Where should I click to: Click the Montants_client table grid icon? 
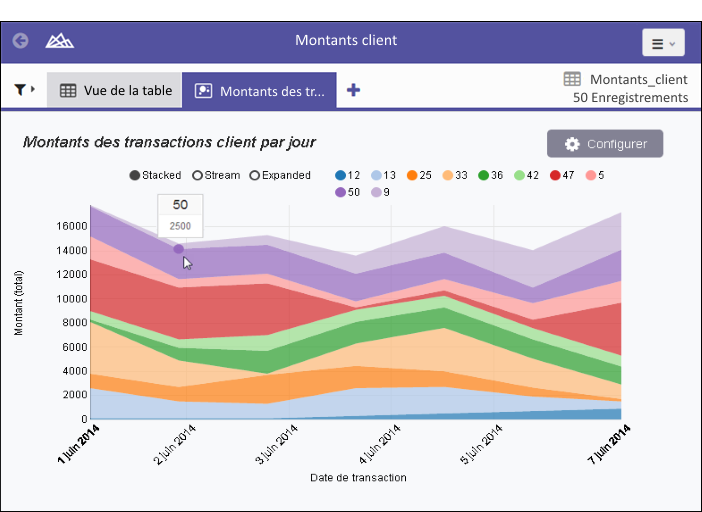(572, 79)
